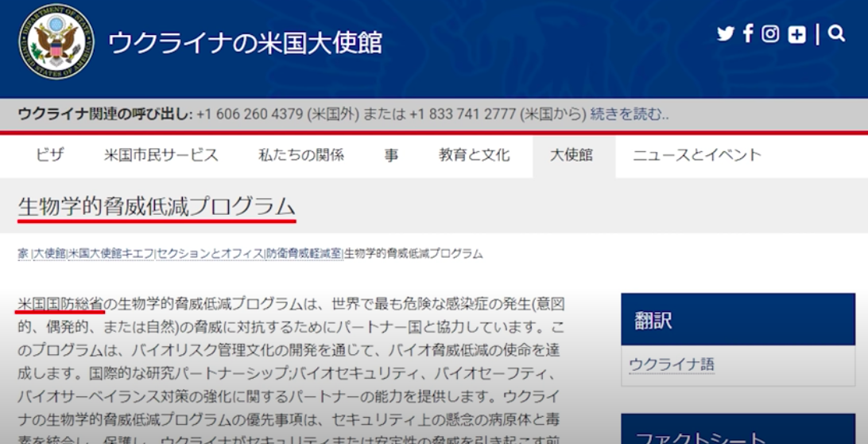The image size is (868, 444).
Task: Click the 続きを読む link in alert bar
Action: [x=629, y=114]
